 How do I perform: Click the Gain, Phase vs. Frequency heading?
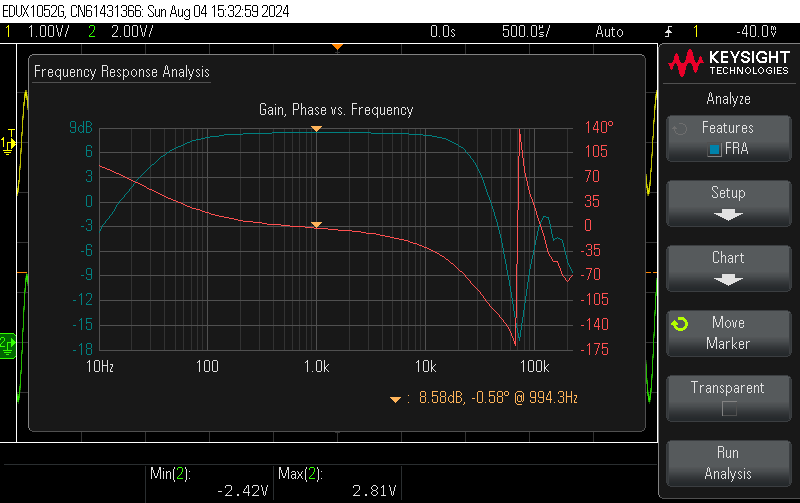pos(336,110)
